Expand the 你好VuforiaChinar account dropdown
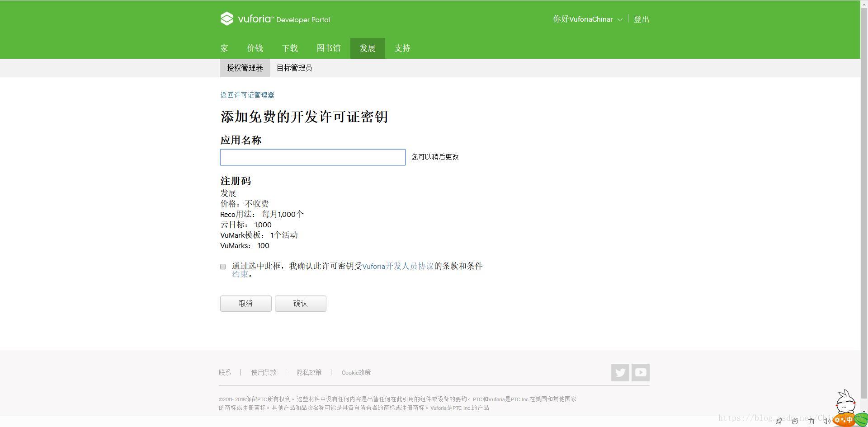 pos(588,19)
